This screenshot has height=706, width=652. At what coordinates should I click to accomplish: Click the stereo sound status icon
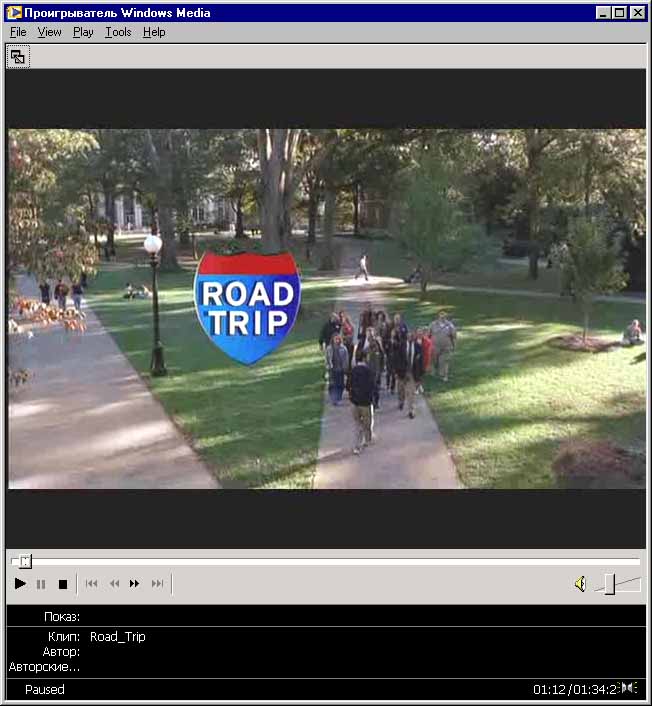tap(629, 688)
